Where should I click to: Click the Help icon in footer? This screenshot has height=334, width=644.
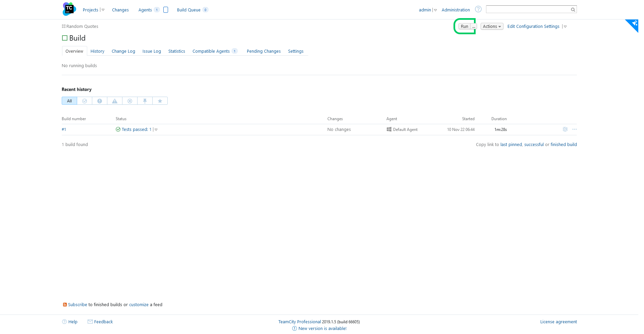coord(64,322)
